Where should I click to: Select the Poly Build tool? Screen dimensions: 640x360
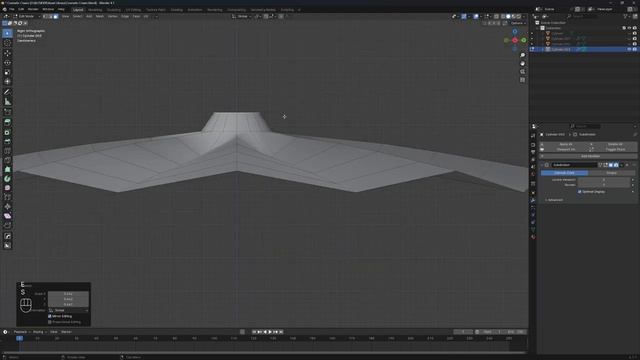[x=7, y=169]
